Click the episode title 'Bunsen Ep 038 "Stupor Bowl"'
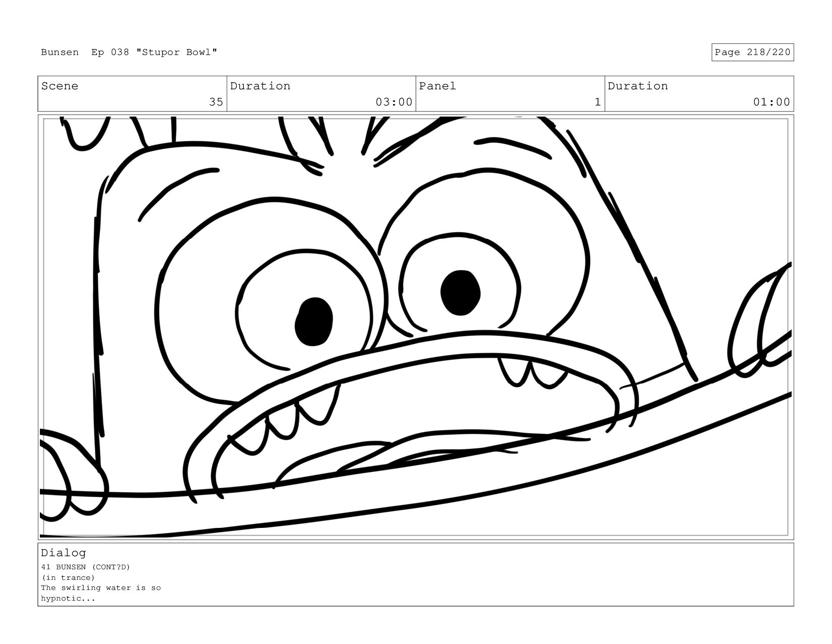The image size is (832, 644). (x=129, y=52)
